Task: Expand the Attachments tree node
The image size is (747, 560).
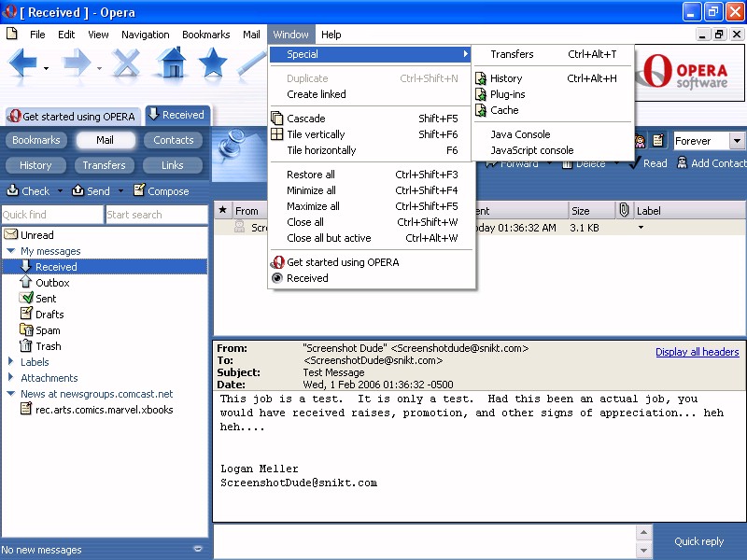Action: click(10, 378)
